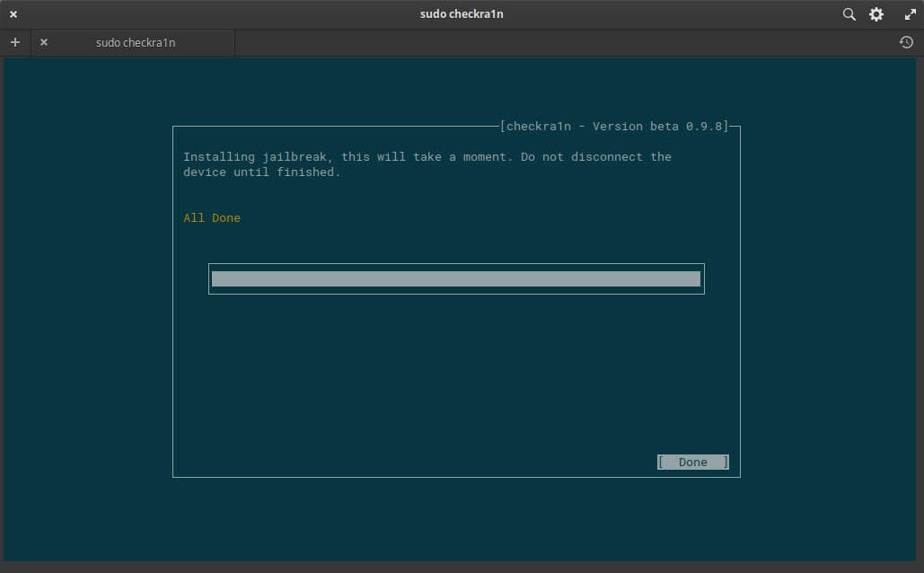Click the checkra1n Version beta 0.9.8 header
The width and height of the screenshot is (924, 573).
614,127
